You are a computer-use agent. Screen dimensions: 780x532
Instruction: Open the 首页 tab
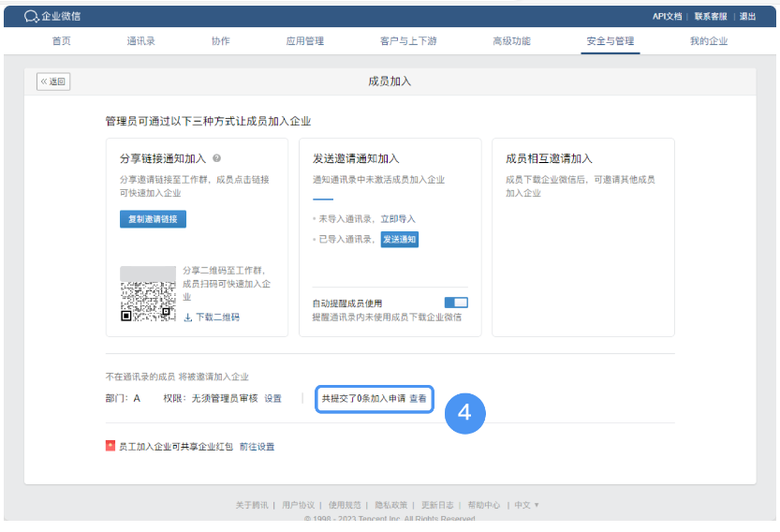point(62,41)
